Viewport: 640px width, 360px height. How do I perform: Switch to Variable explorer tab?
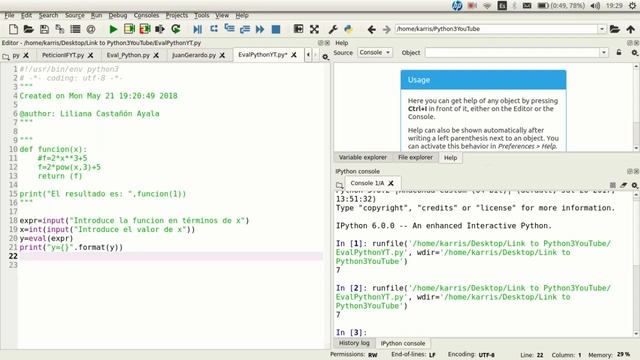(x=362, y=158)
